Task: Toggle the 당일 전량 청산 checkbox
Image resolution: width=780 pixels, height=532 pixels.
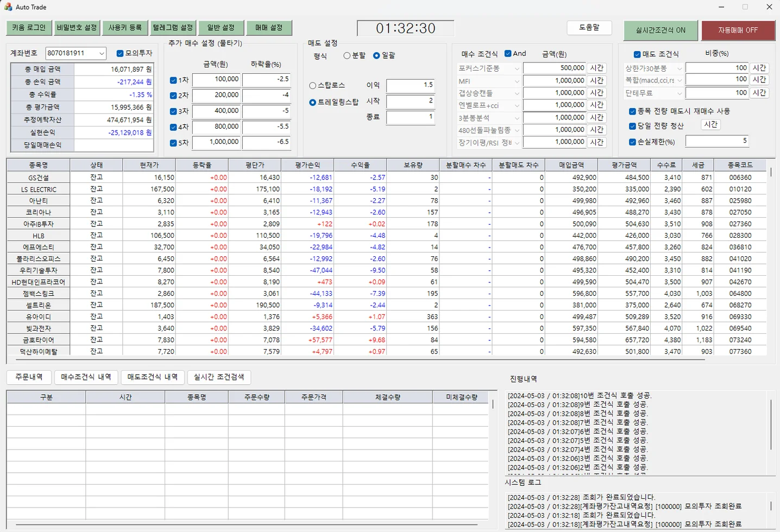Action: coord(632,126)
